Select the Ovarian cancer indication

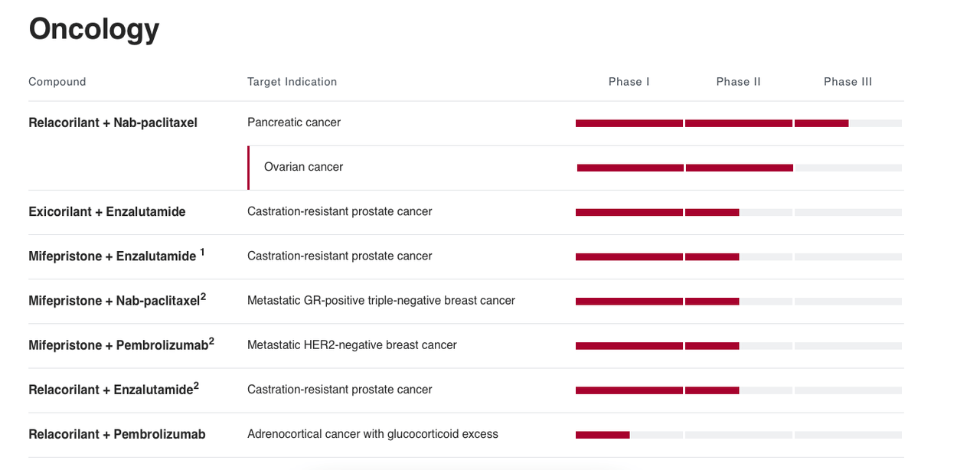click(303, 167)
